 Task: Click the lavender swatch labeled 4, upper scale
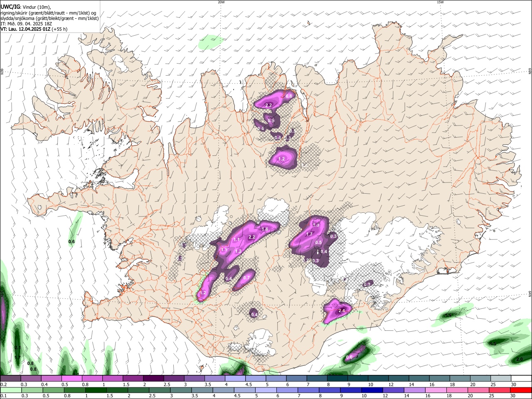(235, 378)
